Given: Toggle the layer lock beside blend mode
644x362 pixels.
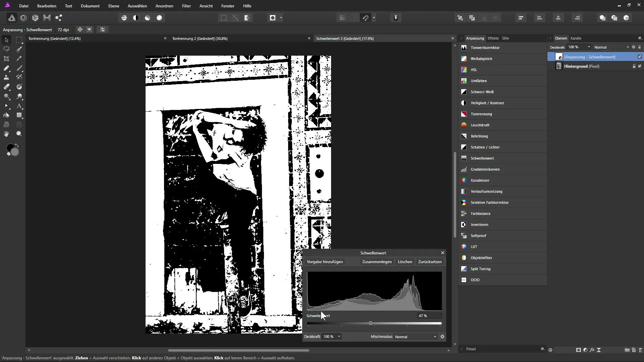Looking at the screenshot, I should point(640,47).
